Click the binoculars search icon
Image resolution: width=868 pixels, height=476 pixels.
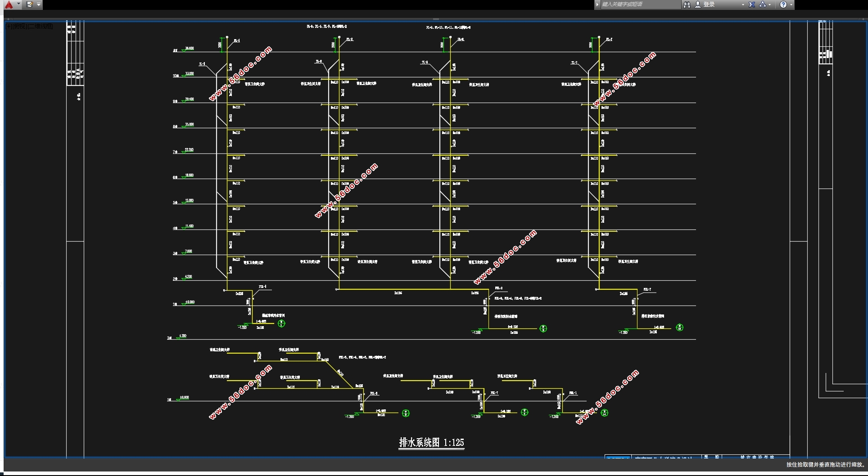(x=687, y=4)
